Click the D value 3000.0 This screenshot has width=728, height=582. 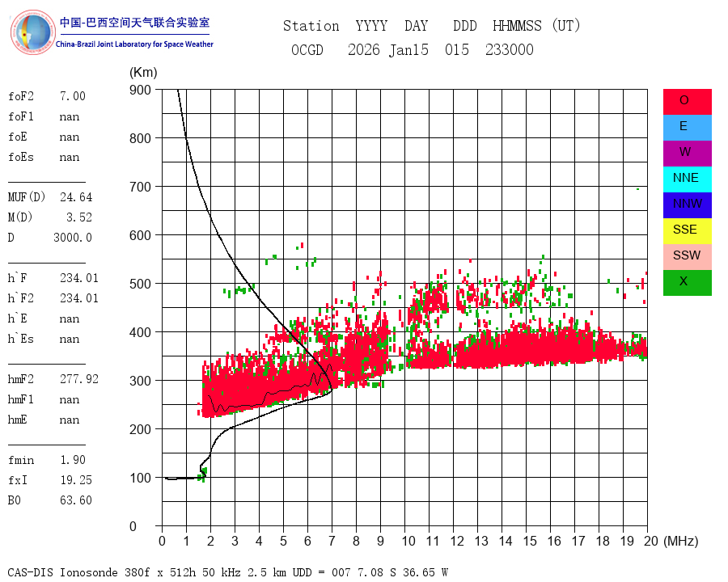[x=73, y=238]
